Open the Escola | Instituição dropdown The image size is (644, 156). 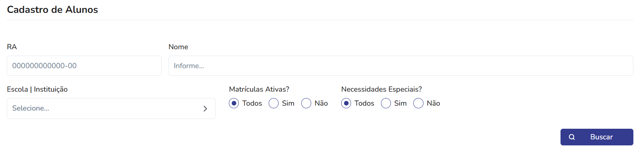(x=111, y=109)
